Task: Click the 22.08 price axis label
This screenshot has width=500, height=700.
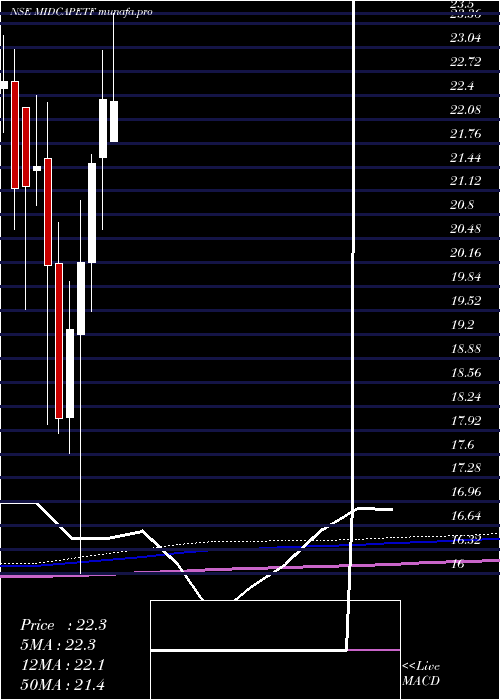Action: 466,110
